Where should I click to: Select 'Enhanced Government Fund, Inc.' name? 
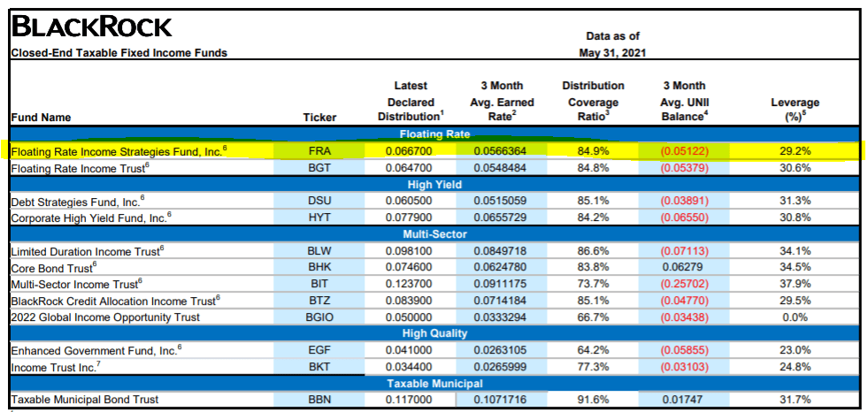(x=96, y=351)
